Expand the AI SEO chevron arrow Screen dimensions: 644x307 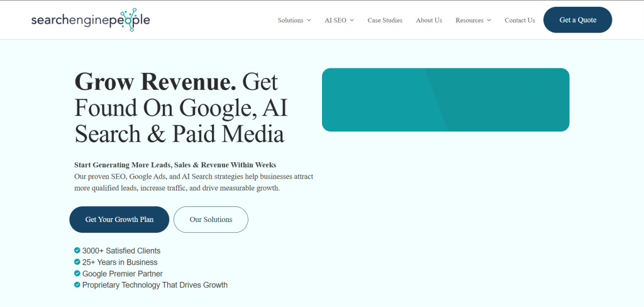coord(352,20)
